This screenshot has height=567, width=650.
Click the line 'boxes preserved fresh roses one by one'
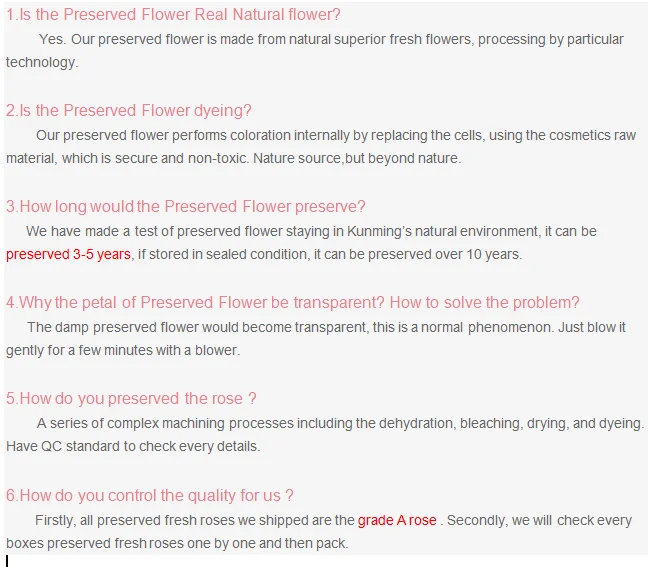tap(177, 543)
